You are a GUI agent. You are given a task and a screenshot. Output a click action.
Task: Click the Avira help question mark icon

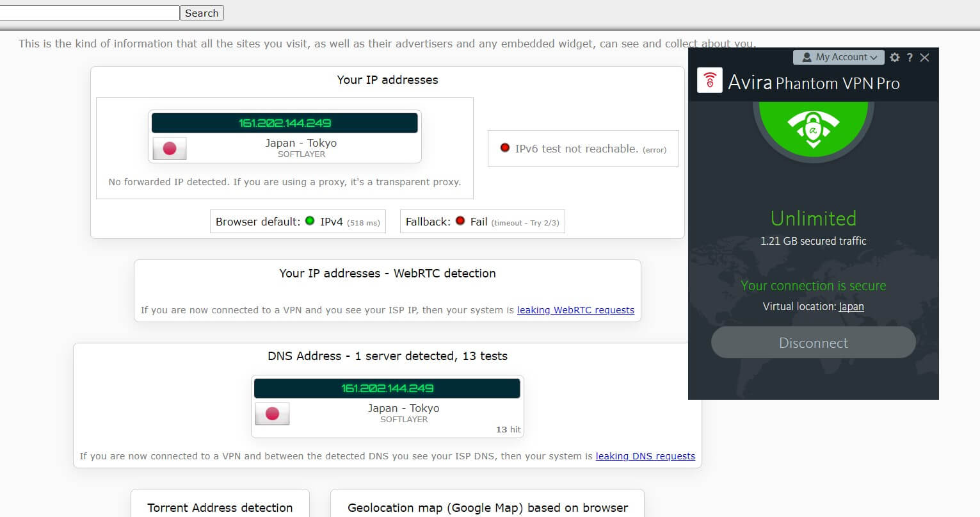tap(910, 58)
